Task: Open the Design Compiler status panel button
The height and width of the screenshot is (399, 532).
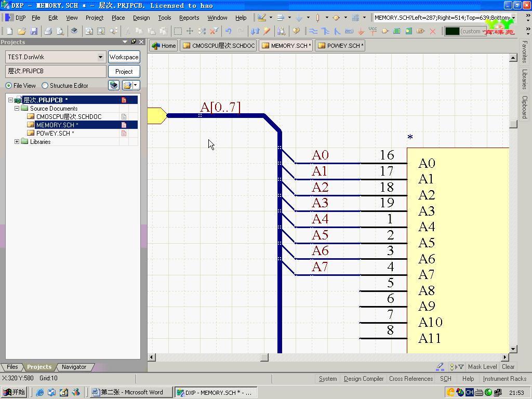Action: [x=363, y=379]
